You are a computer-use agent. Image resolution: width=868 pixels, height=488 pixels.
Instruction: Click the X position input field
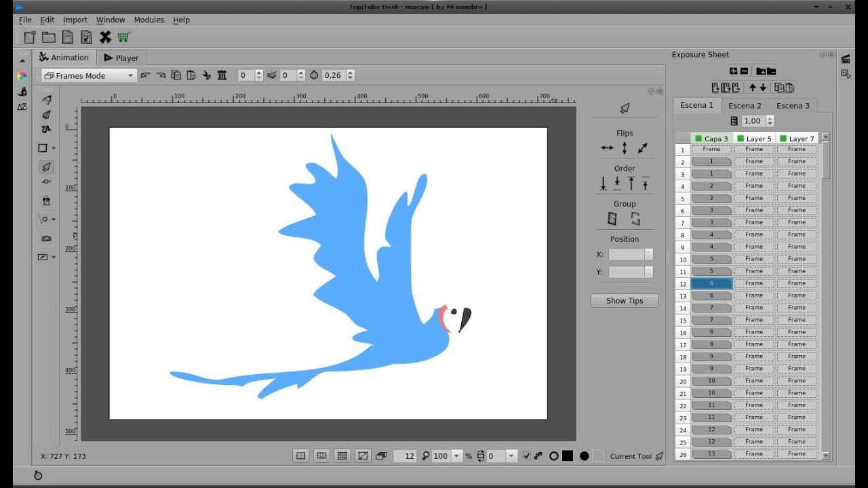(x=627, y=254)
